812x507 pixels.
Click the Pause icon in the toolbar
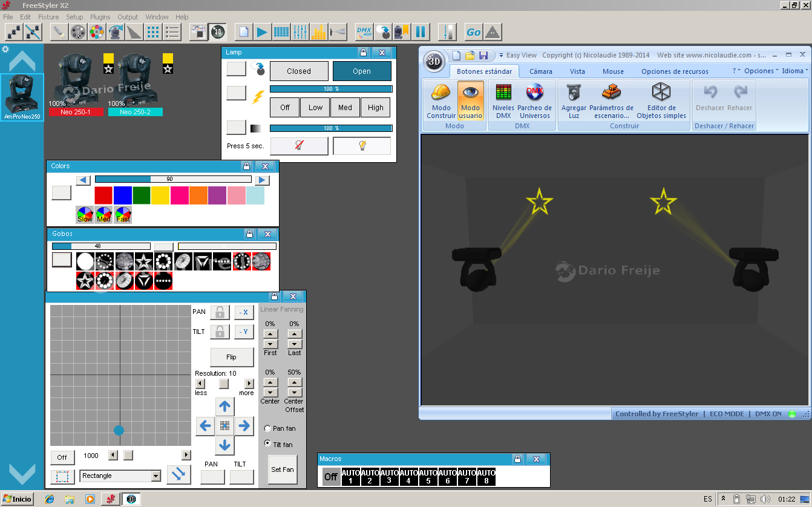pyautogui.click(x=421, y=31)
